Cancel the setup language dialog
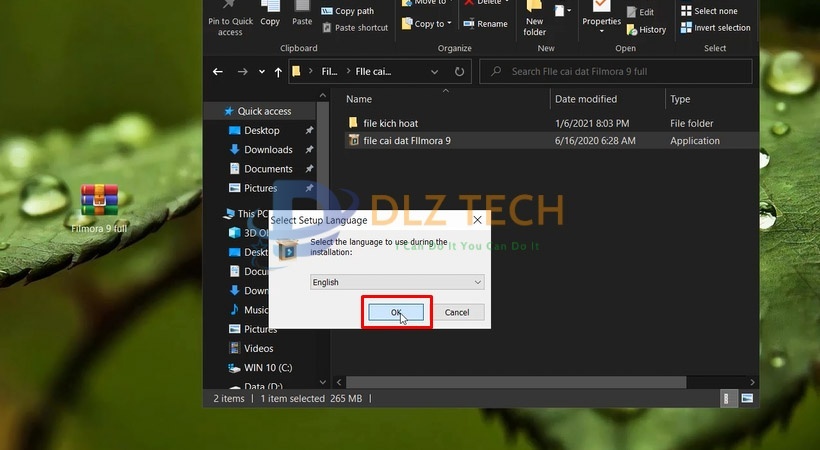The image size is (820, 450). pos(456,312)
